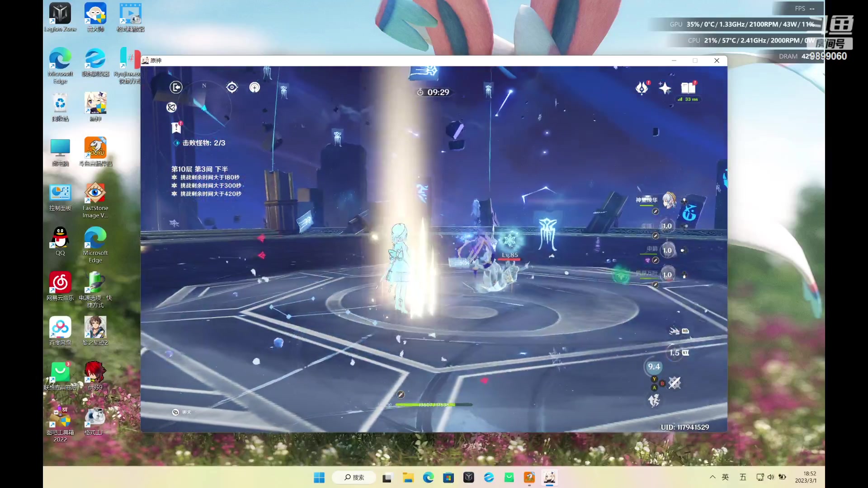
Task: Open Legion Zone from the taskbar
Action: pos(469,478)
